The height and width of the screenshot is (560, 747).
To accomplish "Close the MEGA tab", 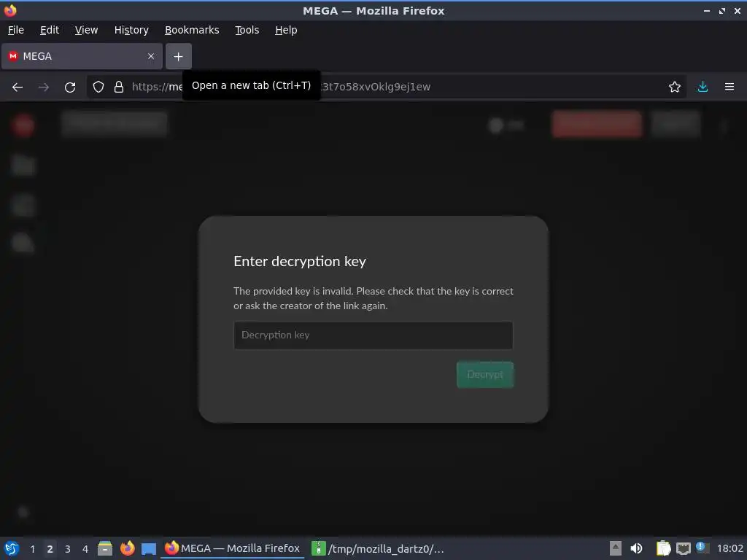I will [151, 56].
